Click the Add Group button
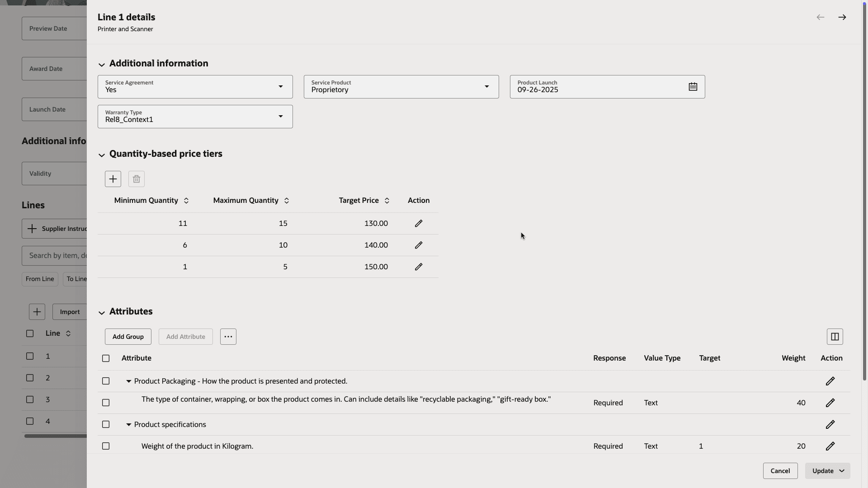The image size is (868, 488). coord(128,337)
